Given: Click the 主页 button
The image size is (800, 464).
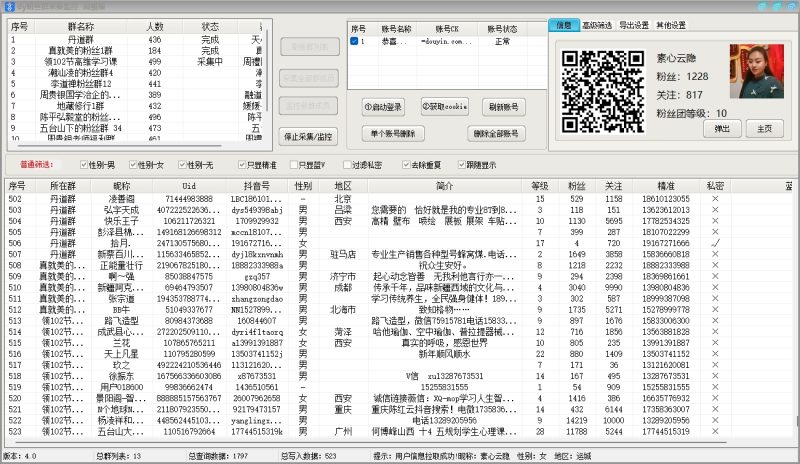Looking at the screenshot, I should (x=765, y=129).
